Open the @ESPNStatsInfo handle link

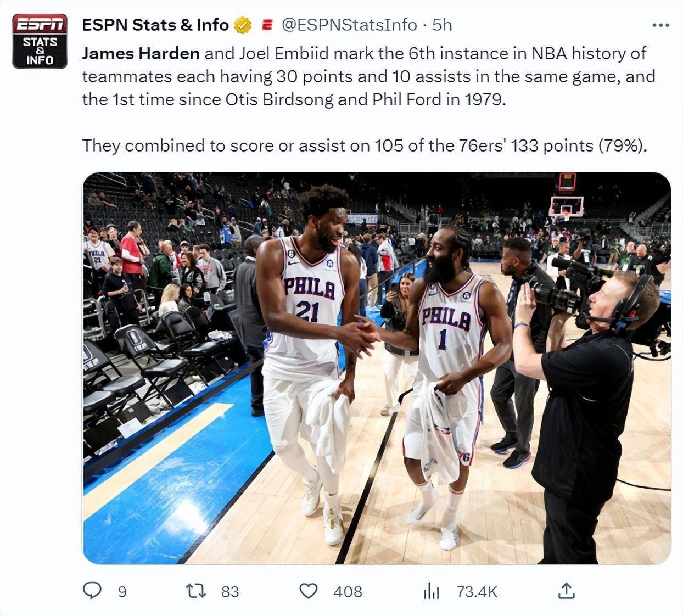349,25
